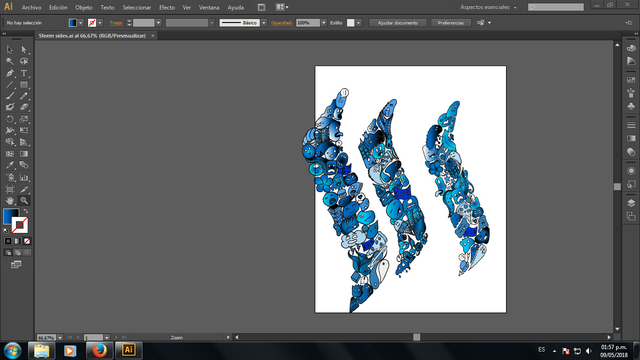This screenshot has width=640, height=360.
Task: Select the Shape Builder tool
Action: pyautogui.click(x=10, y=142)
